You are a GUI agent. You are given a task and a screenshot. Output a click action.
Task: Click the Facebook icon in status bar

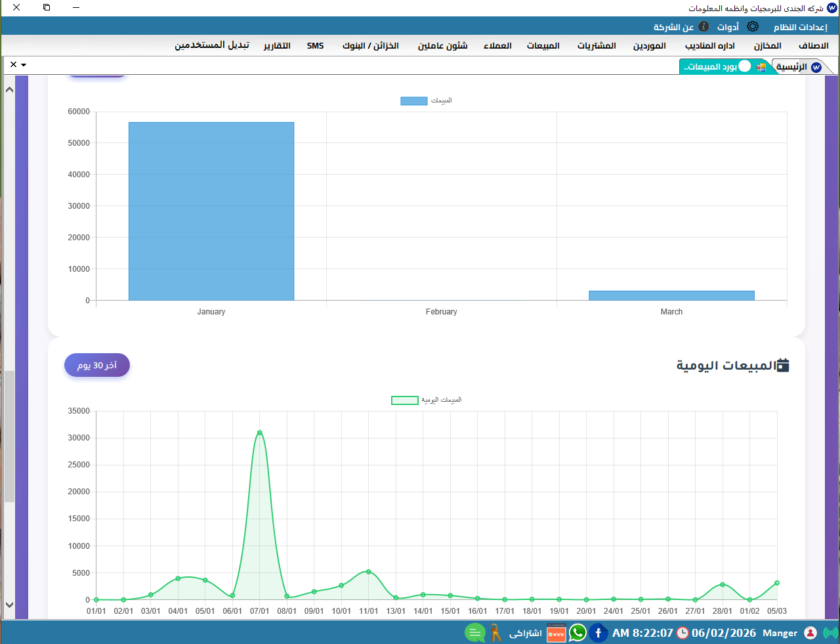click(x=598, y=633)
